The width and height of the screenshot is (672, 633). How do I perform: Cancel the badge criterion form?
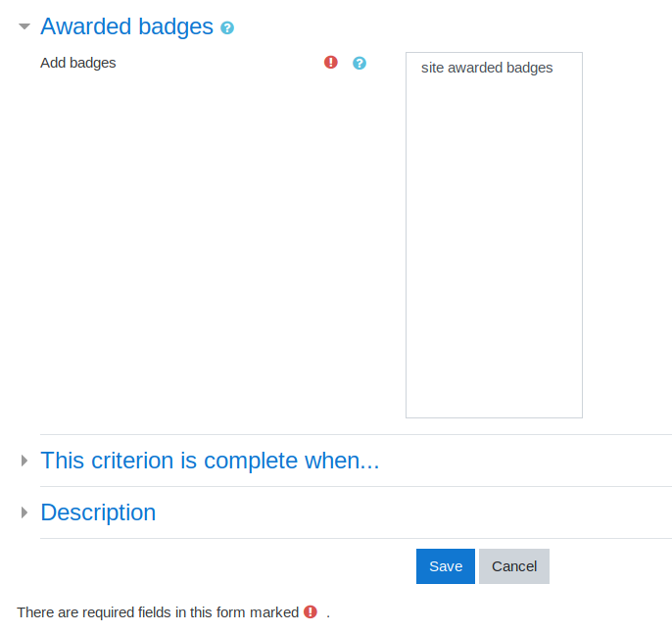(514, 566)
